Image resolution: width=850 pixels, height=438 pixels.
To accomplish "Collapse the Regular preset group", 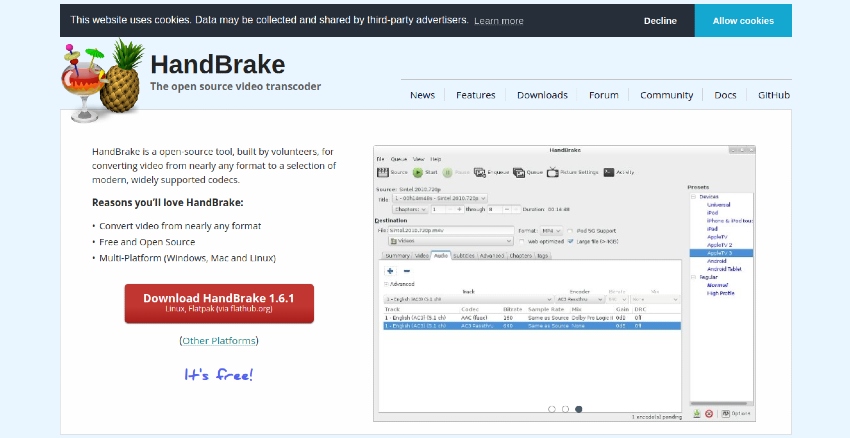I will point(693,277).
